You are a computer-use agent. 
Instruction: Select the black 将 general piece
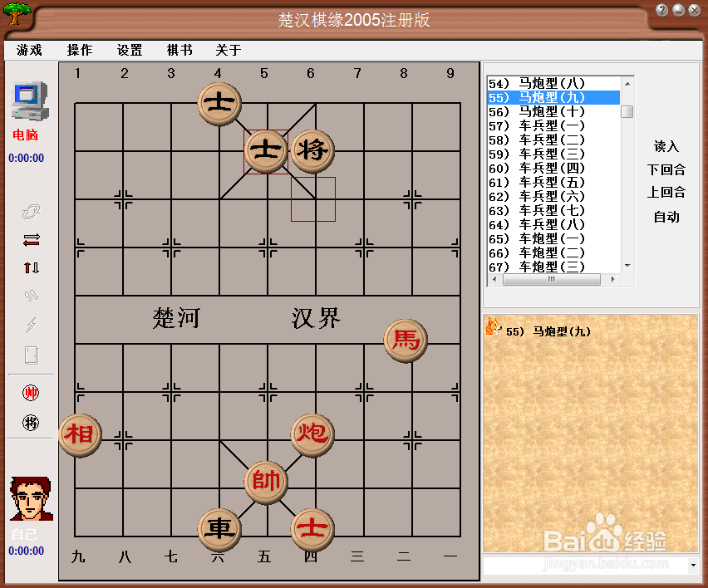[x=312, y=150]
